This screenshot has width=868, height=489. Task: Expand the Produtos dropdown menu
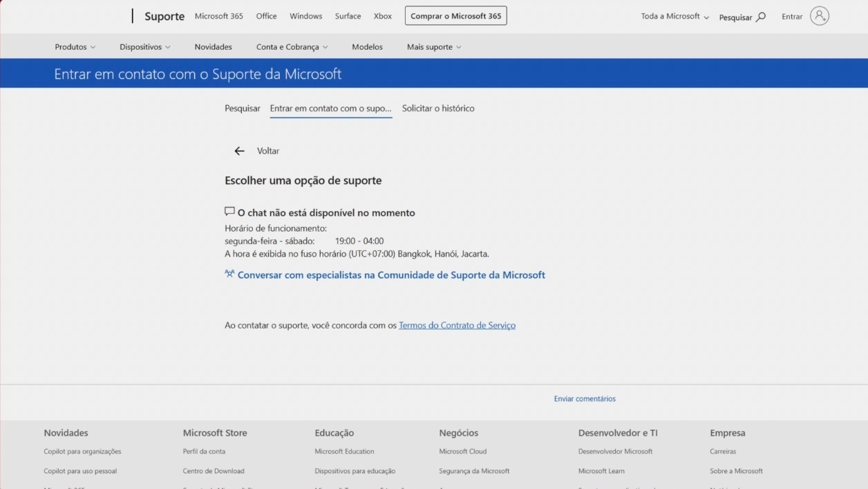pyautogui.click(x=75, y=47)
